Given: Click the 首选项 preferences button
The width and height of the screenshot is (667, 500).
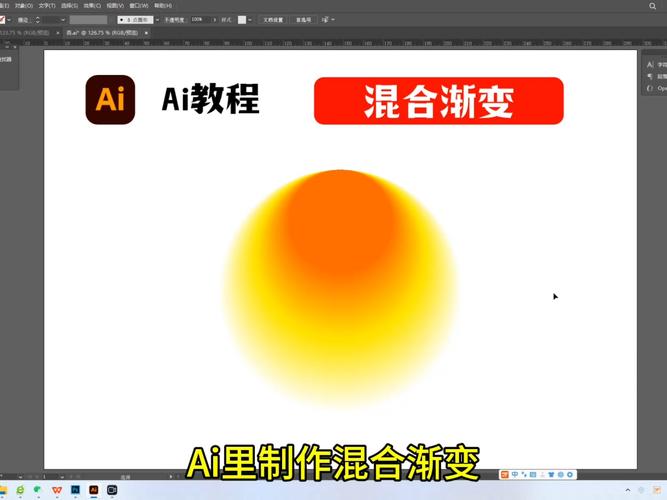Looking at the screenshot, I should 303,19.
